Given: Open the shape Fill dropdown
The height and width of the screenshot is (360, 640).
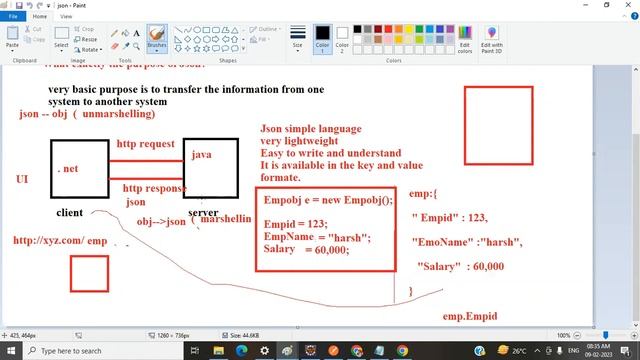Looking at the screenshot, I should (x=259, y=40).
